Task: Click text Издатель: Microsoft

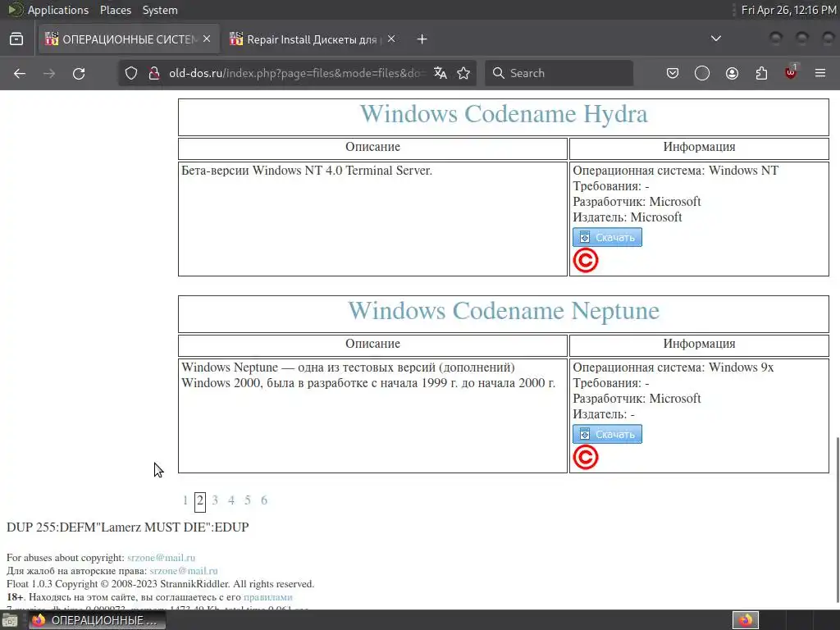Action: coord(628,217)
